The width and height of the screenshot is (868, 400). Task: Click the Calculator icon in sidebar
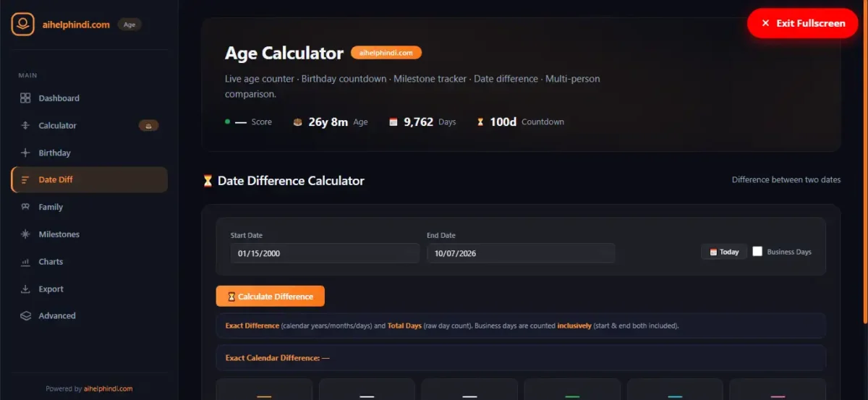click(25, 126)
